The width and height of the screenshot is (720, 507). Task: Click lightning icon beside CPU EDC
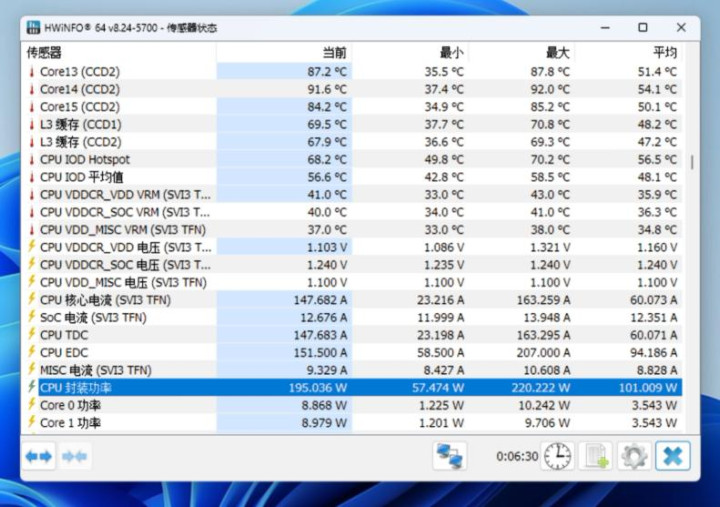point(32,352)
